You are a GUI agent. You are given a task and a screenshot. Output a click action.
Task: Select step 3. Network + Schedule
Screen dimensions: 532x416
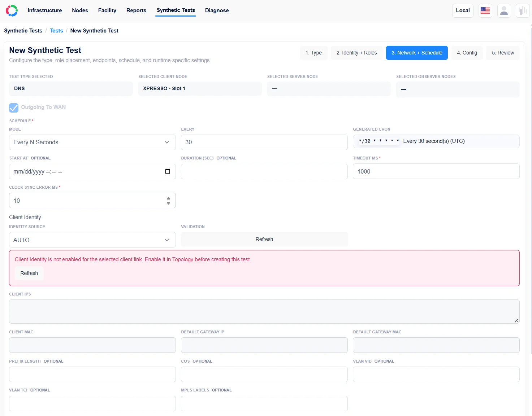[x=417, y=53]
